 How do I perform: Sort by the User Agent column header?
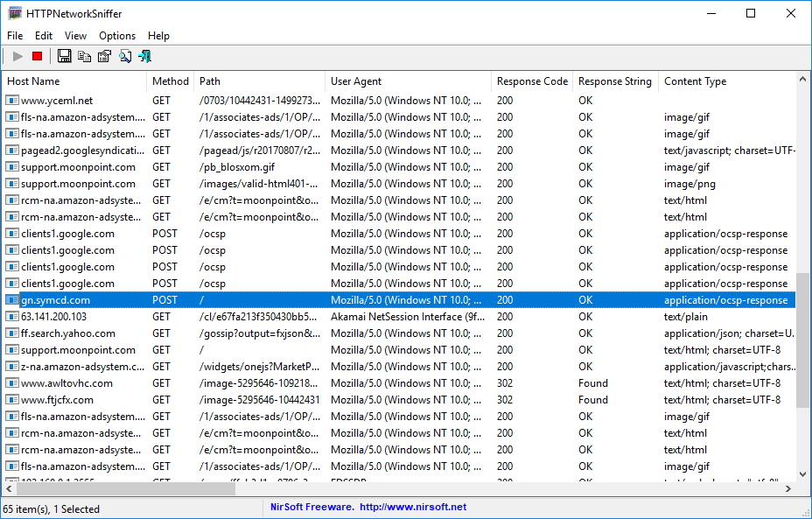coord(408,81)
